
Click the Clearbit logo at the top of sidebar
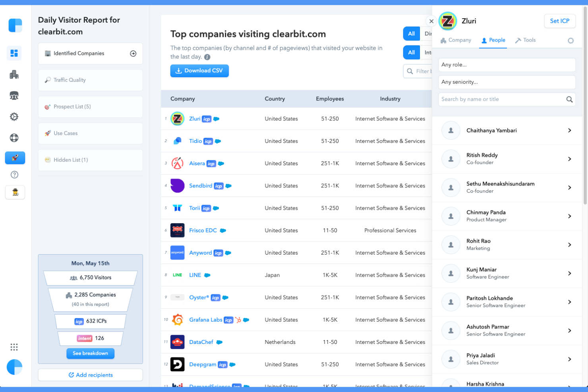[x=15, y=25]
